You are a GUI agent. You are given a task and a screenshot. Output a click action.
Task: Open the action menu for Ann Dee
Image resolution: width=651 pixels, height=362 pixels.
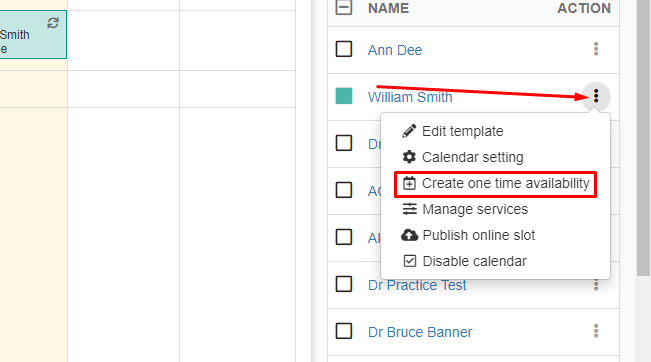pyautogui.click(x=596, y=49)
